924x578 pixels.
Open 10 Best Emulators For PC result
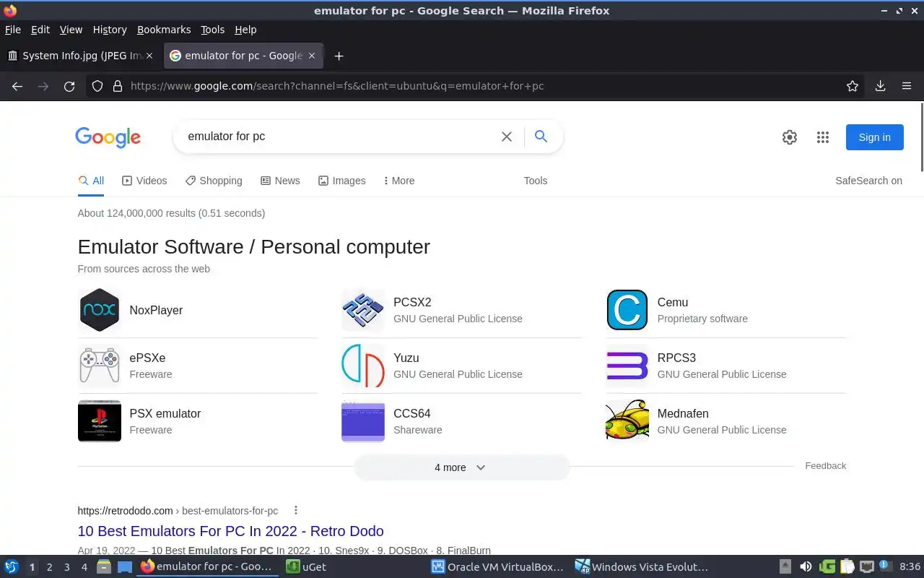click(x=230, y=531)
